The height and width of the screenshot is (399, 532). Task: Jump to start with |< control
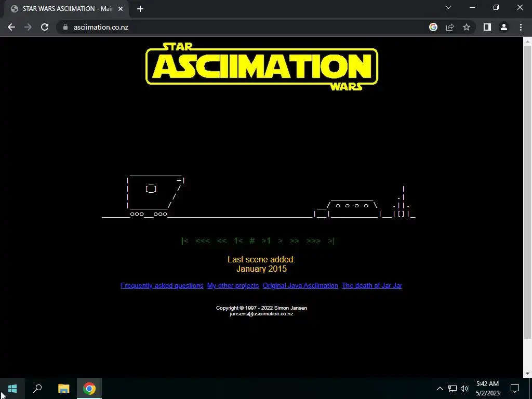click(x=185, y=241)
